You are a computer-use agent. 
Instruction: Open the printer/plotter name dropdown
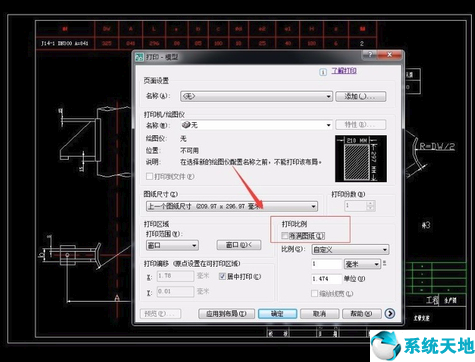point(256,125)
